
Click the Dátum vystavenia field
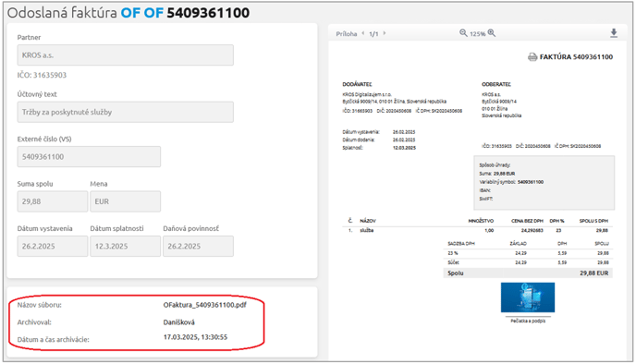[53, 246]
